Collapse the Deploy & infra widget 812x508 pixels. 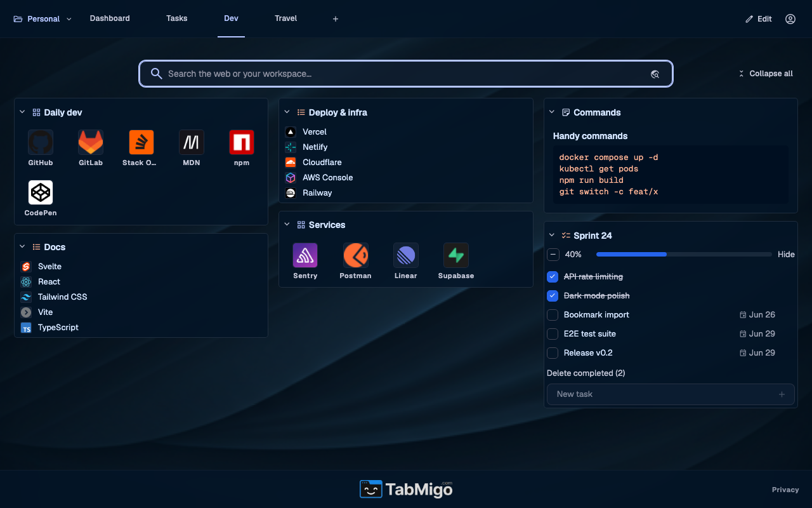(287, 112)
